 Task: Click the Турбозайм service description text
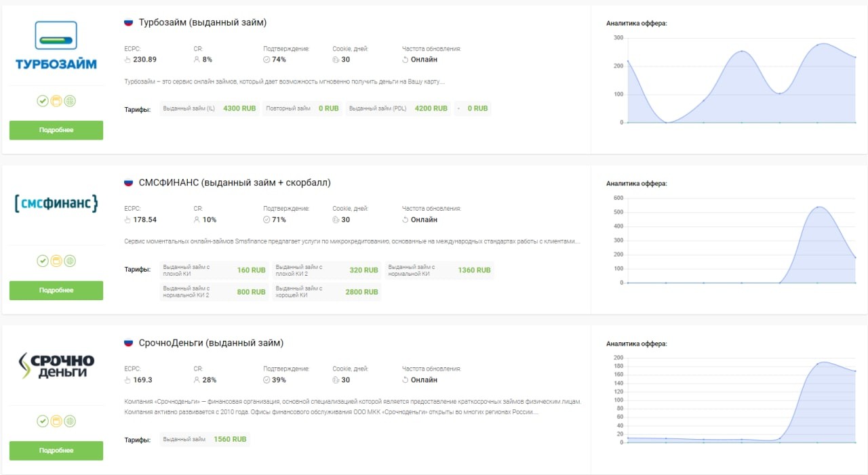tap(285, 82)
